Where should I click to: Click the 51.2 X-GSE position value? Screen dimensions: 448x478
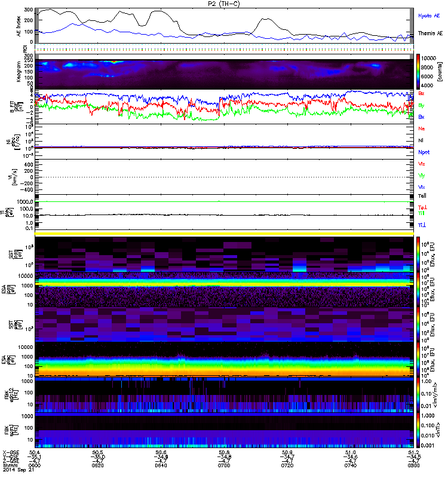413,453
